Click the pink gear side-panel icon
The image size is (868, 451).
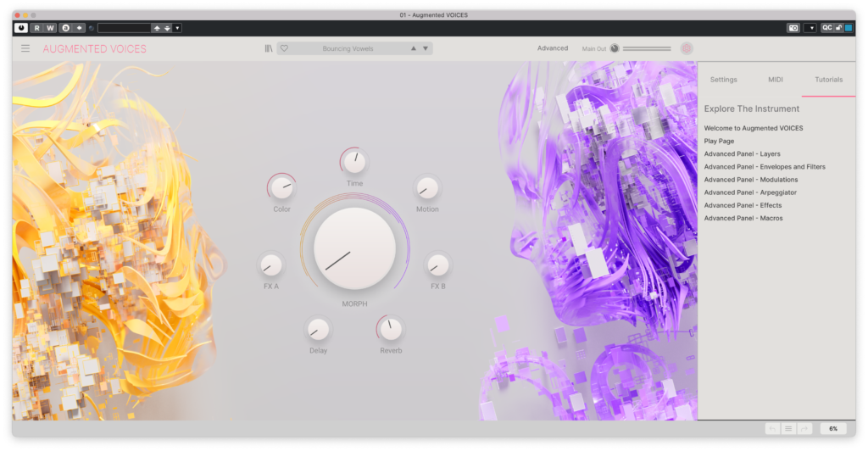(687, 48)
